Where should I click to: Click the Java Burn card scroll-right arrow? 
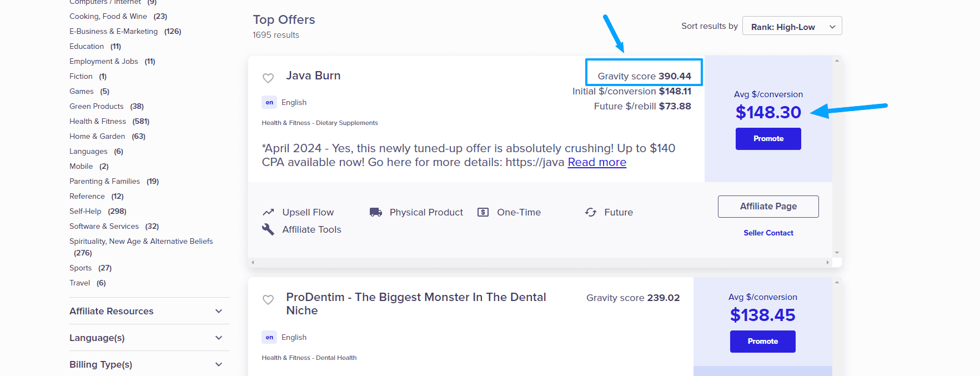click(827, 262)
